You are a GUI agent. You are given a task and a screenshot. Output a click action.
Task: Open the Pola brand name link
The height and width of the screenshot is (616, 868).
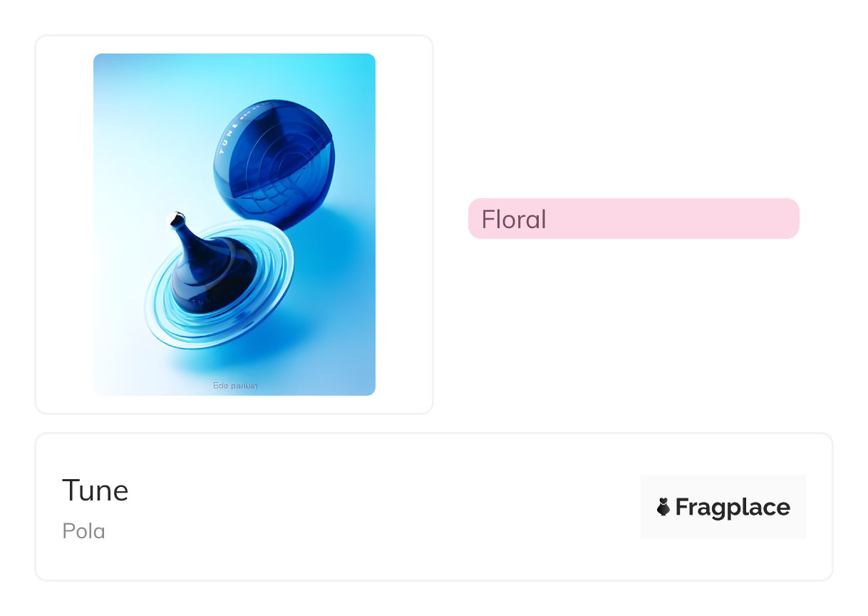click(83, 531)
